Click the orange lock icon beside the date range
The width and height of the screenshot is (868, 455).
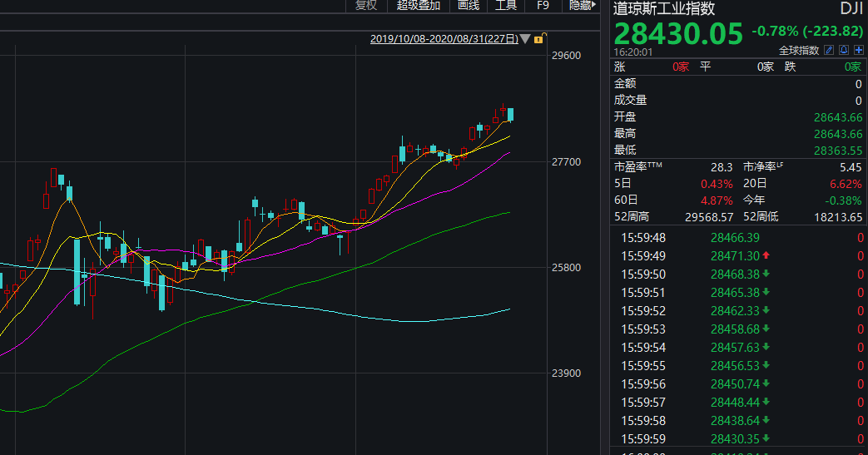click(540, 38)
